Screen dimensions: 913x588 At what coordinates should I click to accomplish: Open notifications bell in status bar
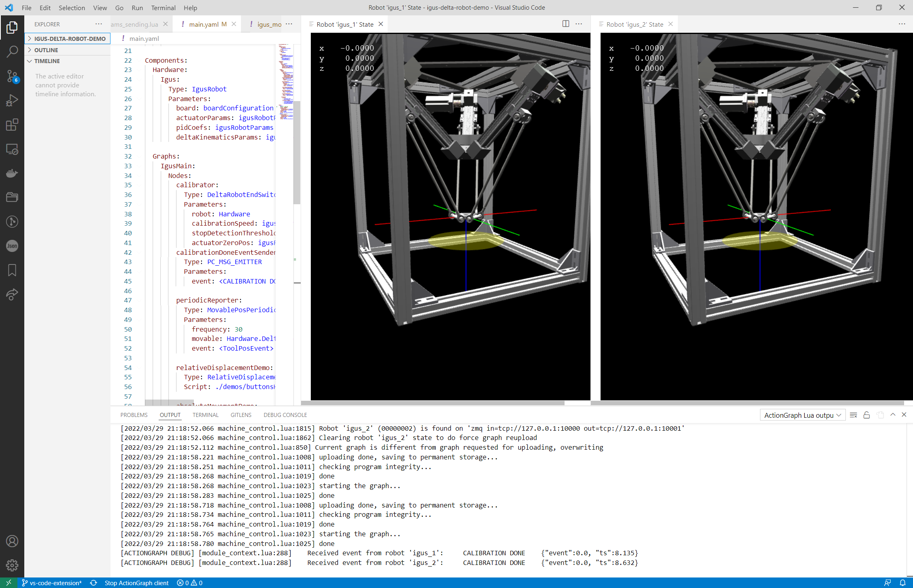[x=902, y=583]
